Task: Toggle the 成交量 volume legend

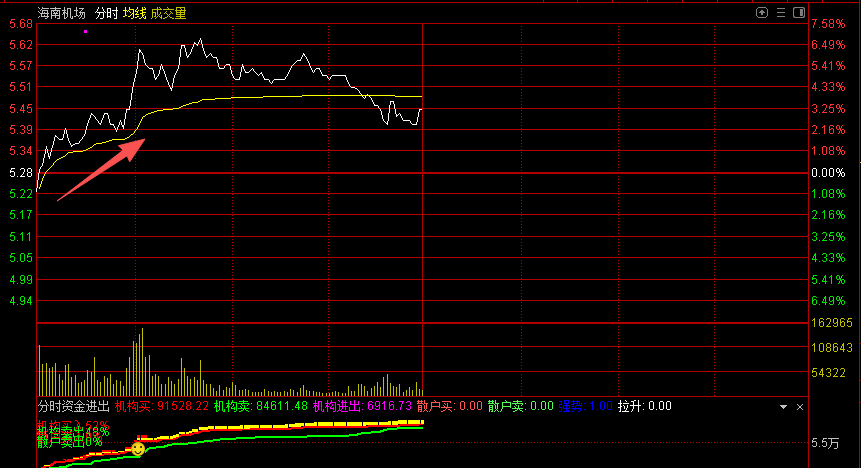Action: pyautogui.click(x=168, y=13)
